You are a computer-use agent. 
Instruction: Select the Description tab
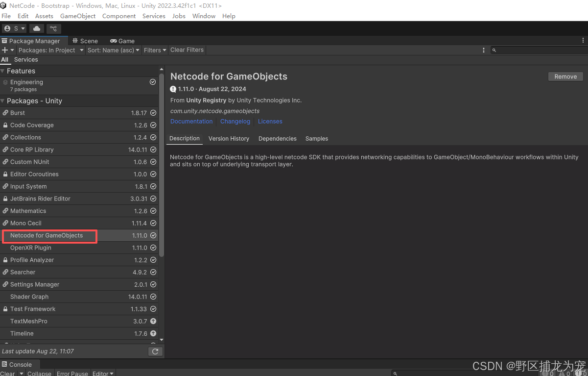click(185, 139)
